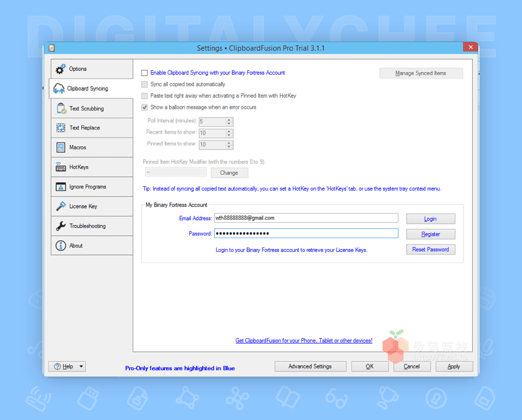This screenshot has height=420, width=522.
Task: Click the Cancel button
Action: pos(412,366)
